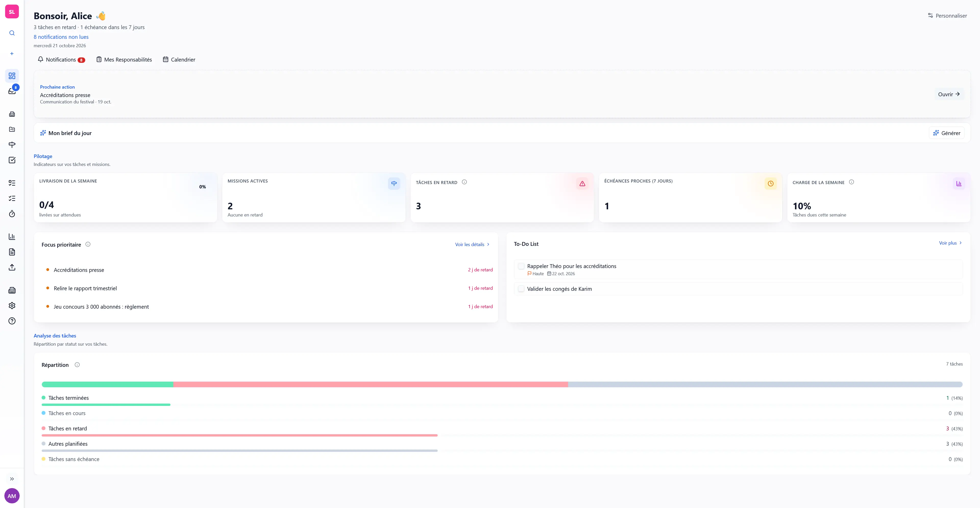
Task: Open the settings gear icon in sidebar
Action: pos(12,306)
